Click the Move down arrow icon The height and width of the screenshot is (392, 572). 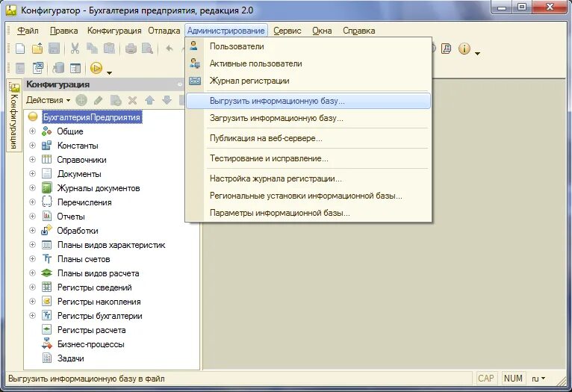tap(167, 100)
